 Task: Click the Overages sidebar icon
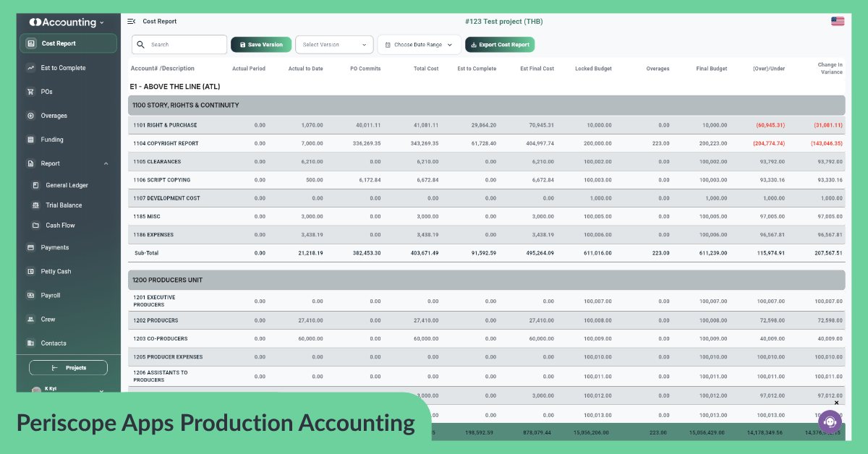tap(30, 116)
